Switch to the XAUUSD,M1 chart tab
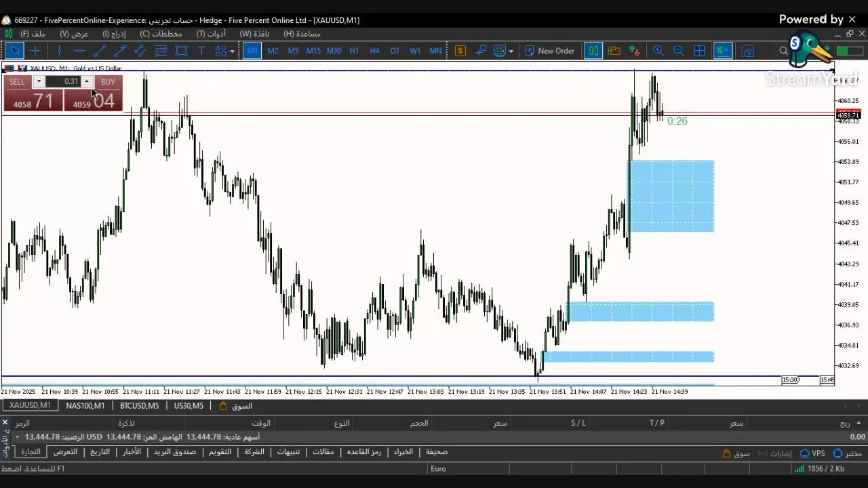 pos(30,405)
